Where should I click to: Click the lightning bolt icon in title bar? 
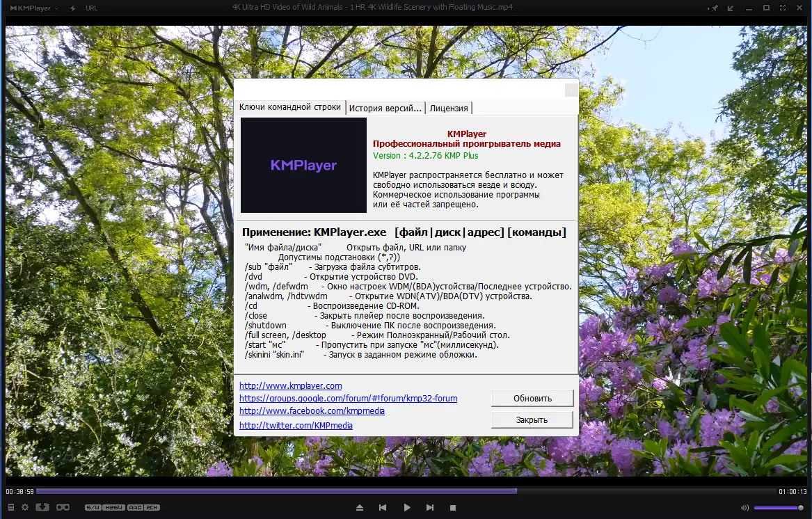click(72, 8)
